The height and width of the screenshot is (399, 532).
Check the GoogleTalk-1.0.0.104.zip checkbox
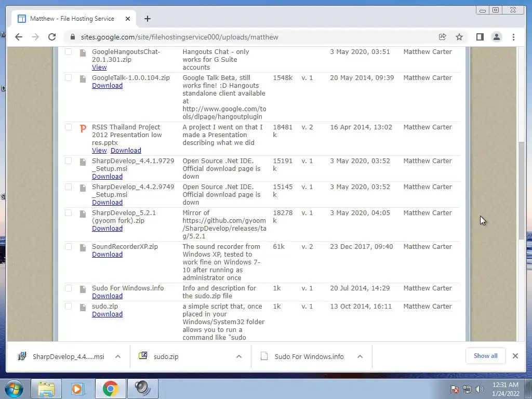(x=68, y=78)
